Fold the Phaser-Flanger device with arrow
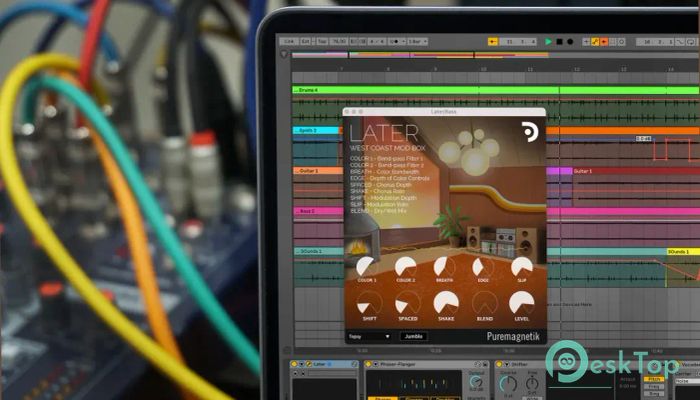 [x=376, y=364]
